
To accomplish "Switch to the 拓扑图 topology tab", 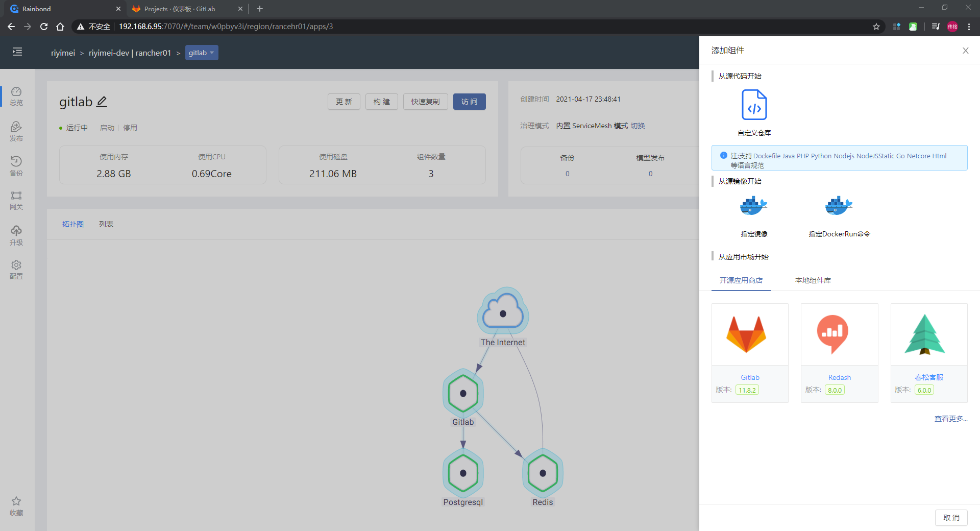I will click(73, 224).
